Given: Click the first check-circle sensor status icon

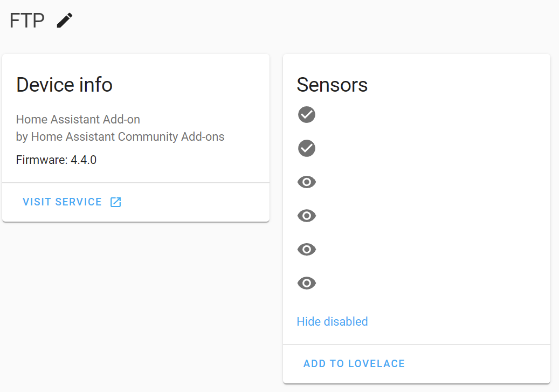Looking at the screenshot, I should (306, 114).
